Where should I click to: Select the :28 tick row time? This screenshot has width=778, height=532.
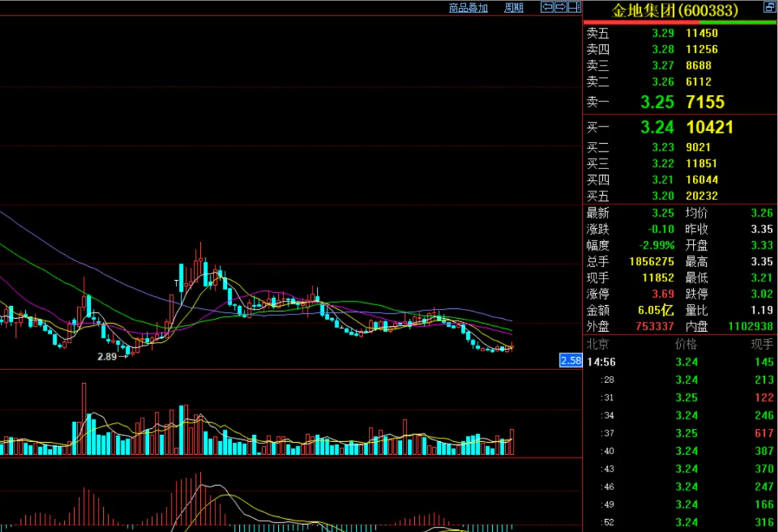click(607, 380)
